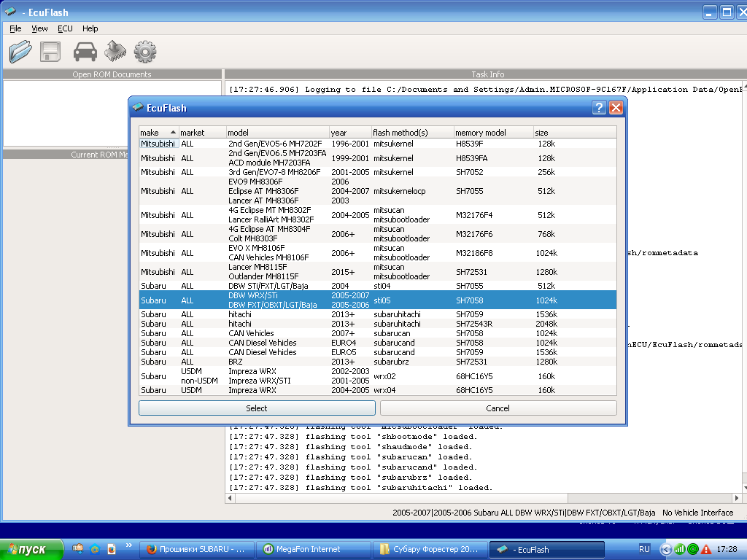Viewport: 747px width, 560px height.
Task: Click the red warning icon in system tray
Action: [x=705, y=549]
